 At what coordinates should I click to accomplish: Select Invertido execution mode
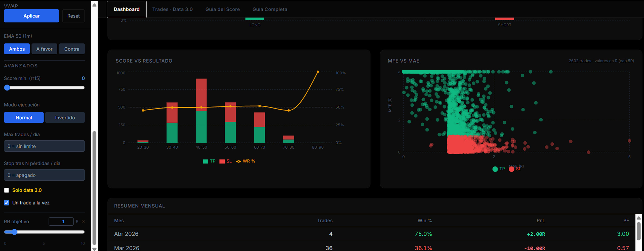65,117
